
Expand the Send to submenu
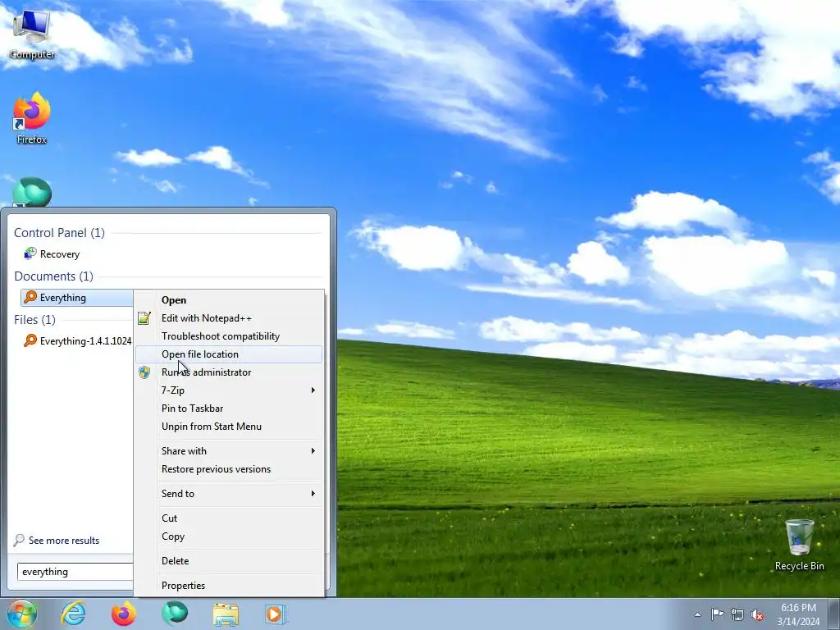(x=229, y=494)
